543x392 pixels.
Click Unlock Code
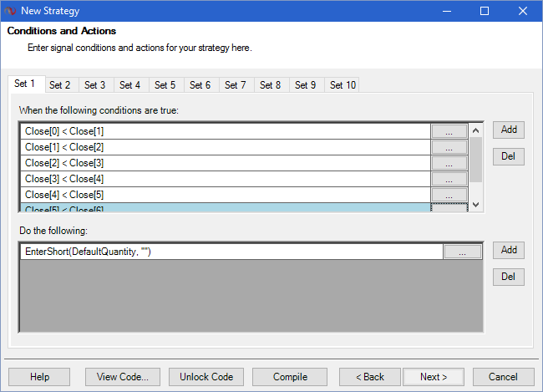pos(206,377)
